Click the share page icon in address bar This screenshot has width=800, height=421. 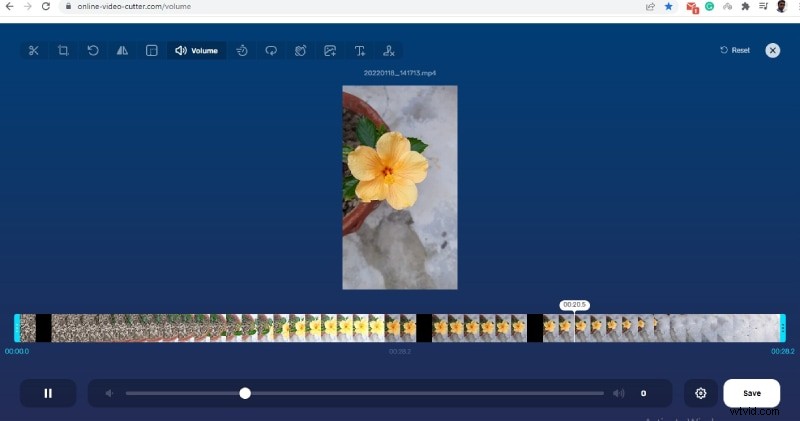(x=650, y=6)
